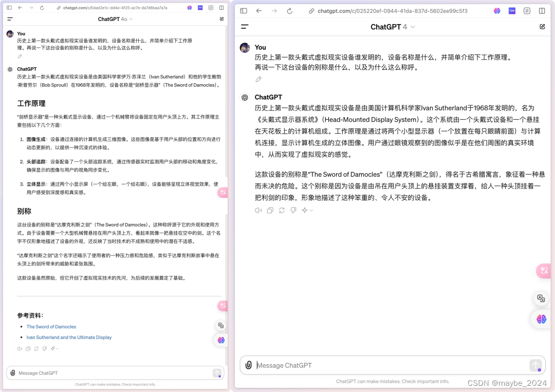This screenshot has width=555, height=392.
Task: Mark bad response in right ChatGPT window
Action: (293, 210)
